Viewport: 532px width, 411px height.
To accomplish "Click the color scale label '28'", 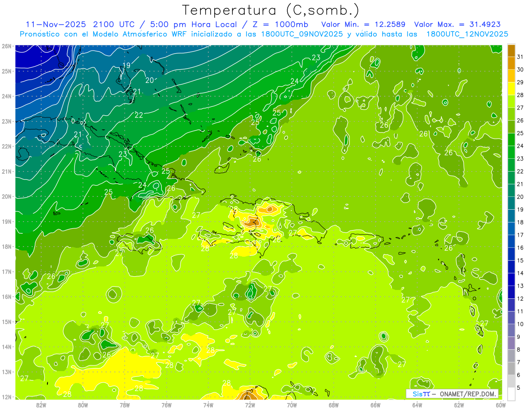I will click(521, 95).
